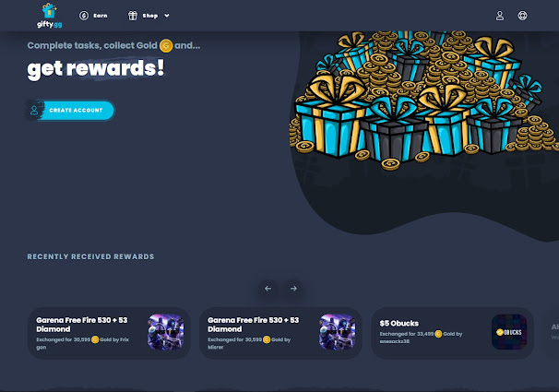This screenshot has width=559, height=392.
Task: Open first Garena Free Fire thumbnail
Action: coord(166,332)
